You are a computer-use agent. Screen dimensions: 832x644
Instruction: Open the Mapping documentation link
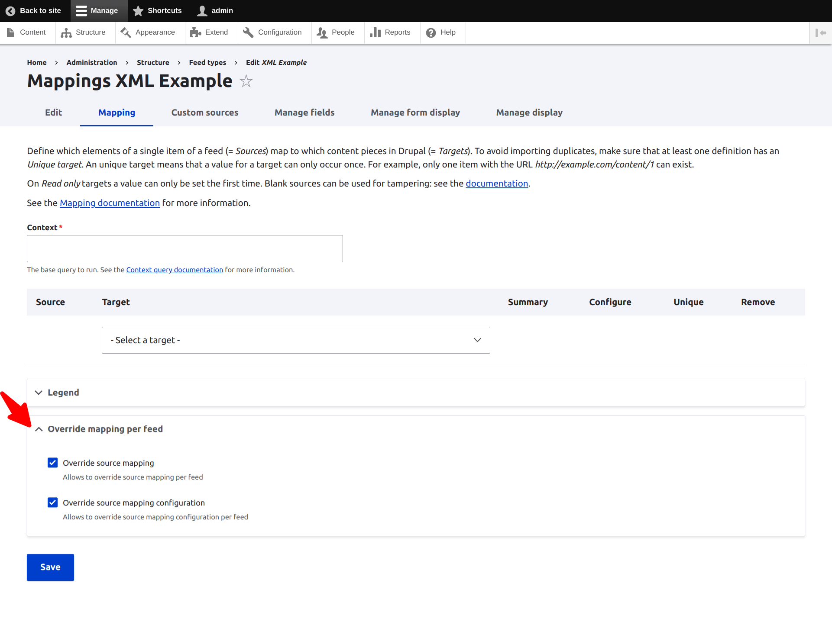click(x=110, y=203)
